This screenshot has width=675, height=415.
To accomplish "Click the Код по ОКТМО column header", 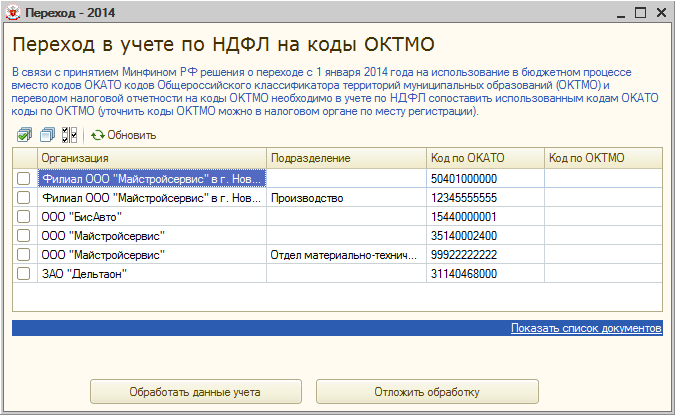I will tap(602, 158).
